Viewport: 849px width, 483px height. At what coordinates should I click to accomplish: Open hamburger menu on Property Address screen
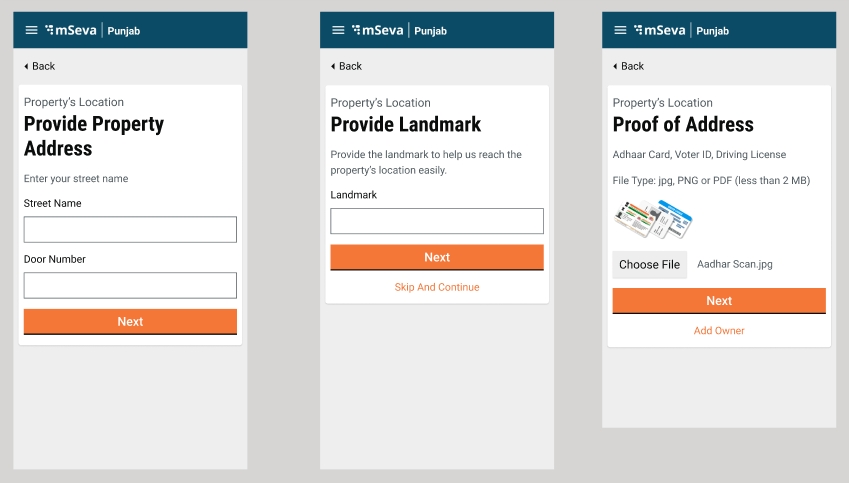(x=31, y=30)
